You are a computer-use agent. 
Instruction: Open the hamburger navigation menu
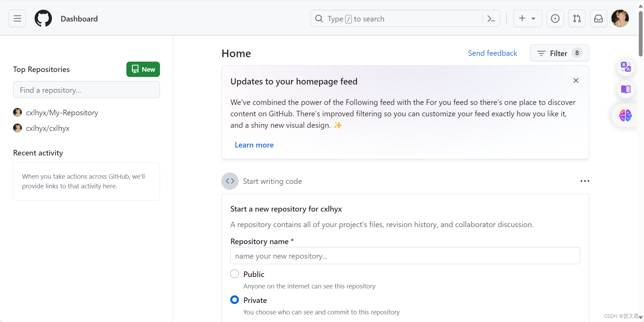(17, 18)
